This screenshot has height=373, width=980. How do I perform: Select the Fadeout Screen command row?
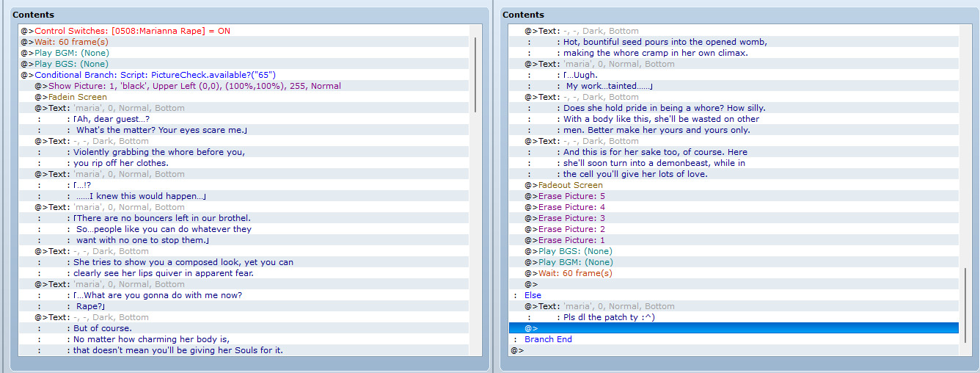734,185
